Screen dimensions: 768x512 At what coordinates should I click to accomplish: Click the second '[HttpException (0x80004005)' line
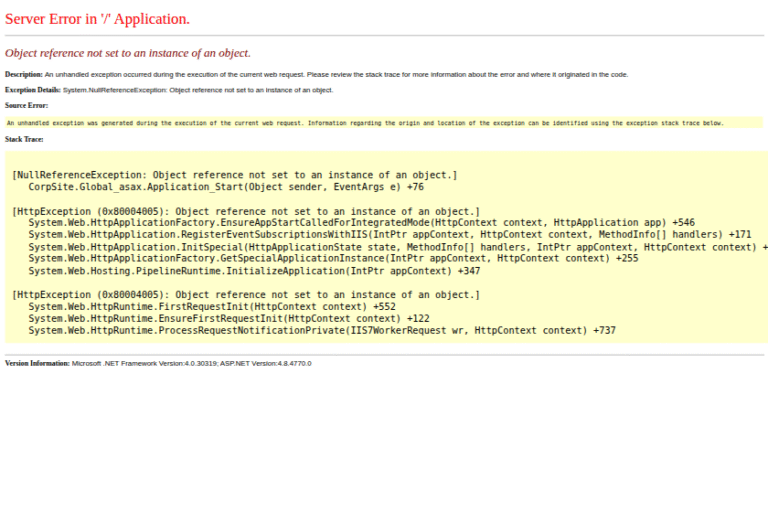coord(246,295)
